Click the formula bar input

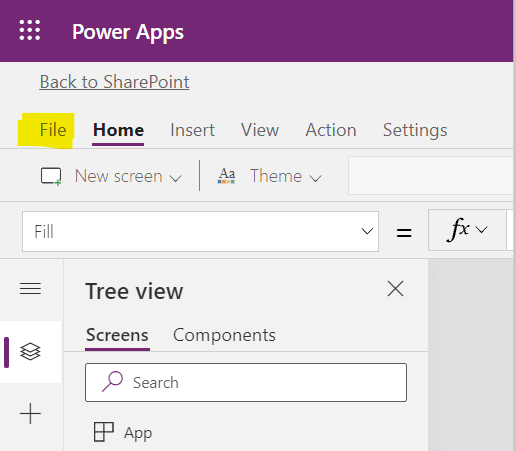(x=510, y=230)
